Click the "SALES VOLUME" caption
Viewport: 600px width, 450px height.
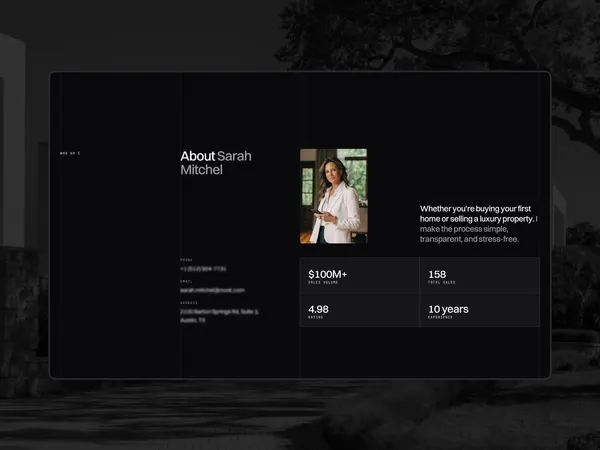point(323,282)
